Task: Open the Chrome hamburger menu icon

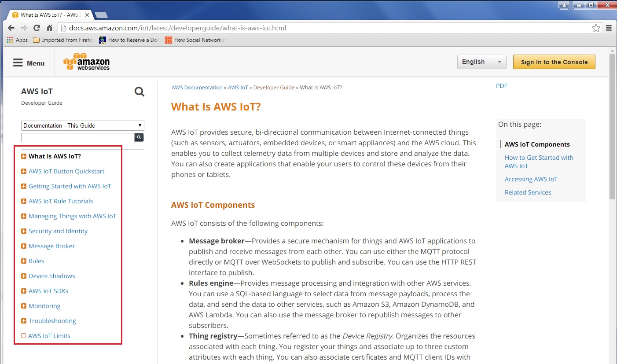Action: [x=609, y=28]
